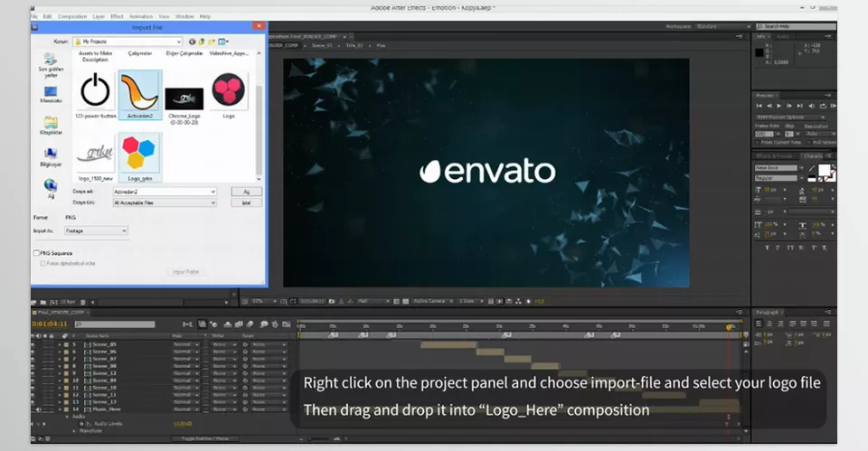This screenshot has width=868, height=451.
Task: Open the Dosya türü file type dropdown
Action: click(x=165, y=202)
